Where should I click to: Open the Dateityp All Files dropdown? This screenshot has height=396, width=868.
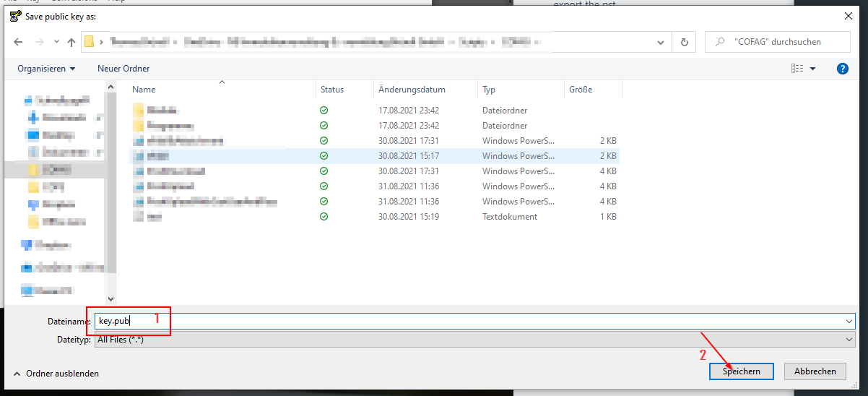tap(475, 339)
